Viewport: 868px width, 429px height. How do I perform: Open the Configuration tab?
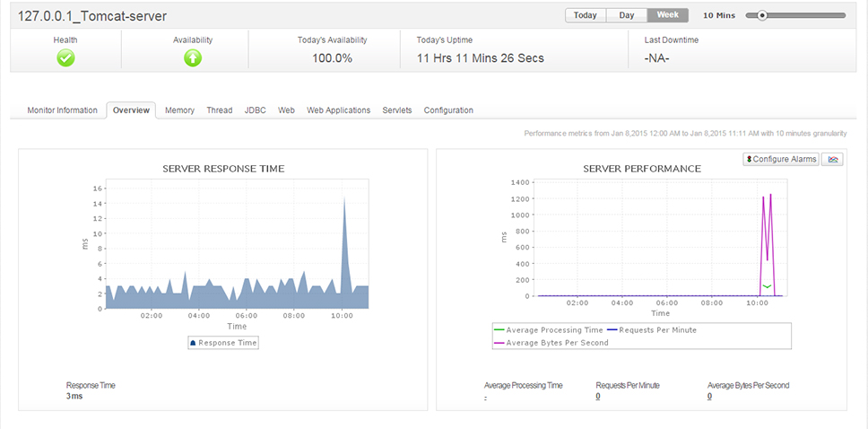click(448, 110)
